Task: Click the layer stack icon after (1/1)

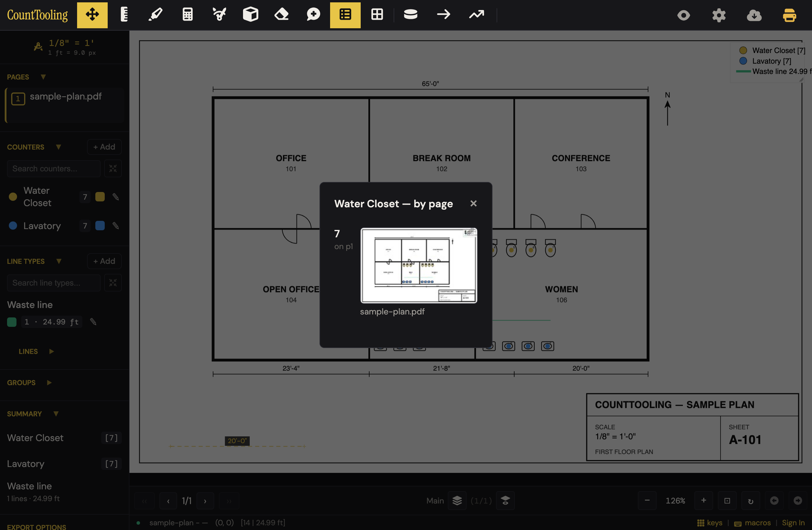Action: (x=505, y=501)
